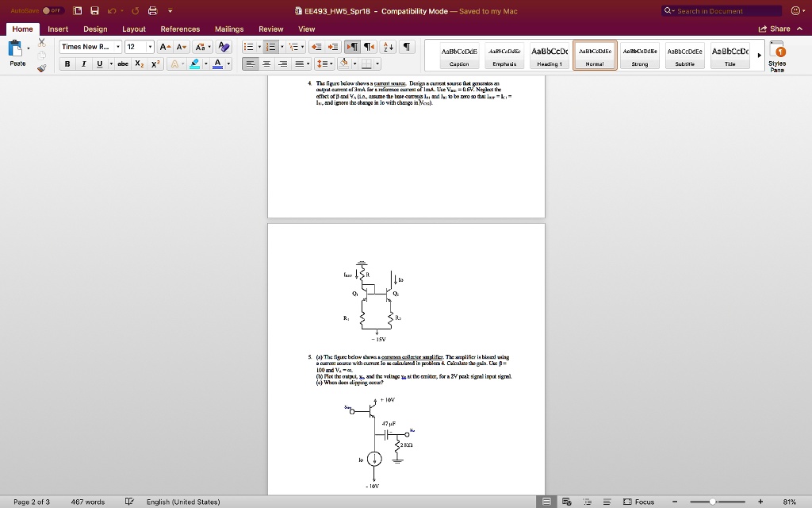This screenshot has height=508, width=812.
Task: Open the font size dropdown
Action: tap(150, 47)
